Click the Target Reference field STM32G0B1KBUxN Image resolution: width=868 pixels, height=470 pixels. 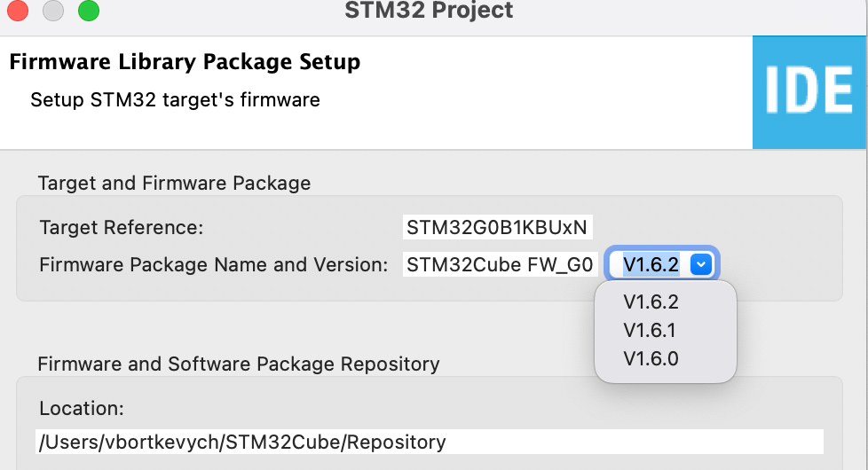tap(497, 227)
